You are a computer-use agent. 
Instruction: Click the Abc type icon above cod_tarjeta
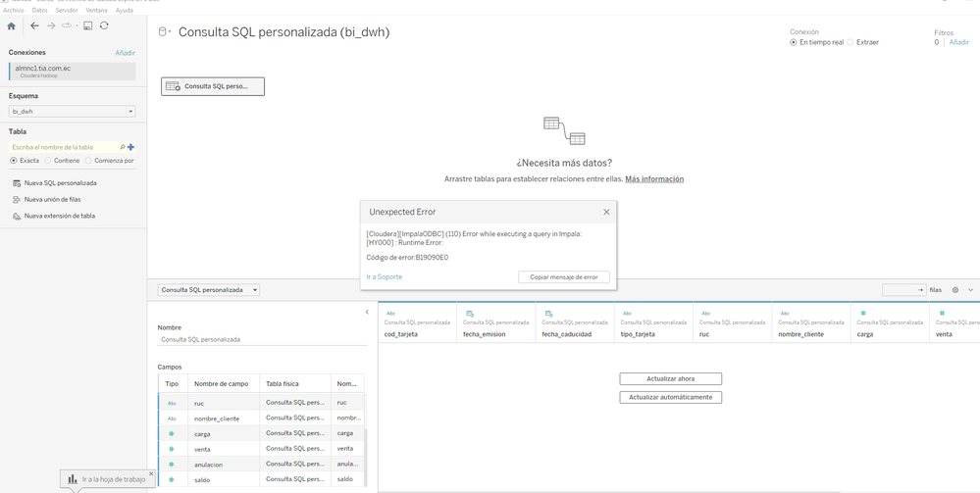point(390,313)
